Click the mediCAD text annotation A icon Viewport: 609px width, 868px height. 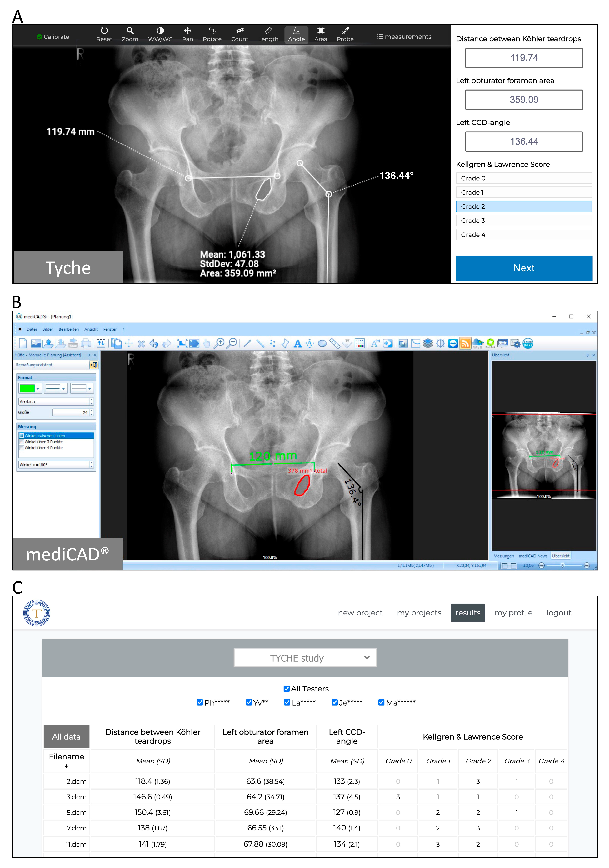click(x=298, y=343)
